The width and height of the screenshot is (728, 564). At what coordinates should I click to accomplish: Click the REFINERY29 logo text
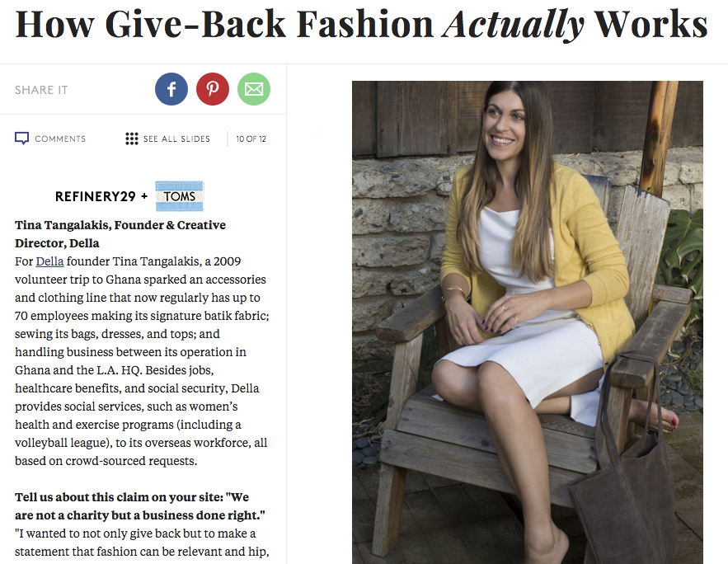click(x=95, y=196)
